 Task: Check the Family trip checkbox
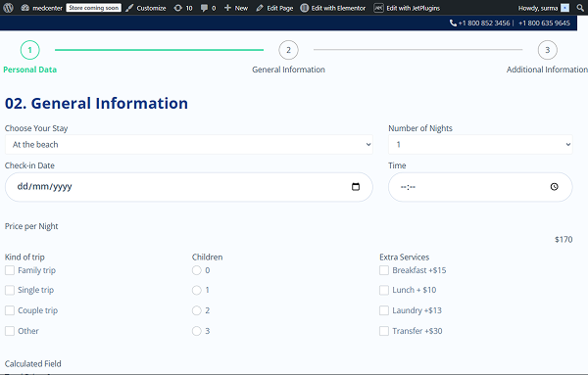click(10, 270)
